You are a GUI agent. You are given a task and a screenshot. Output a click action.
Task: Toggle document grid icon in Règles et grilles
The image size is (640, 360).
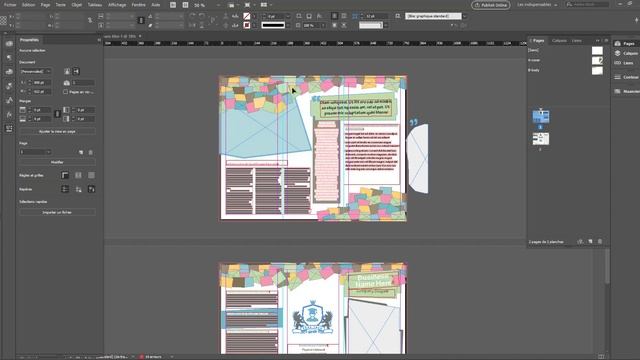91,175
